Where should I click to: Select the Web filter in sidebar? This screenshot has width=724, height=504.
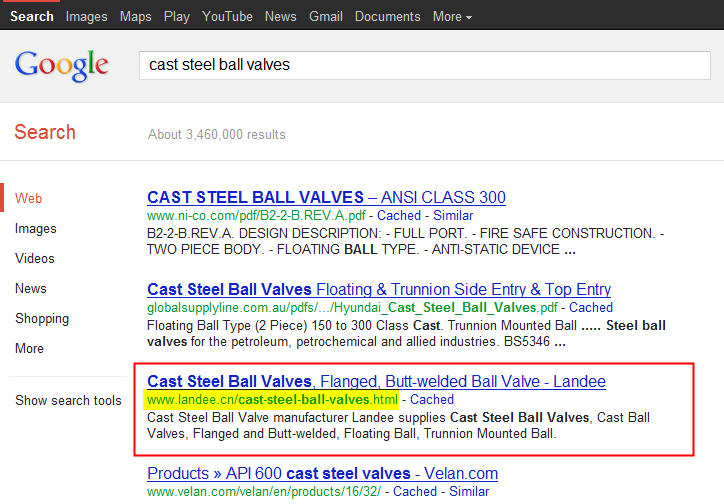coord(28,198)
